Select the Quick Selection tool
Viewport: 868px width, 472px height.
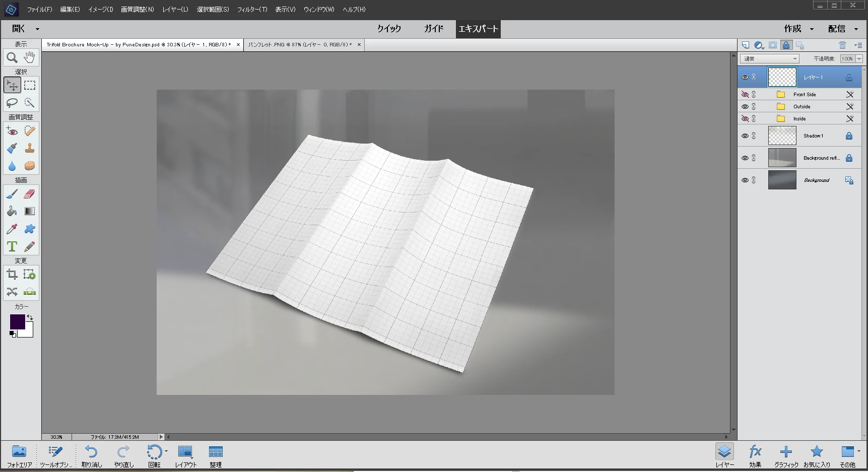click(x=30, y=103)
